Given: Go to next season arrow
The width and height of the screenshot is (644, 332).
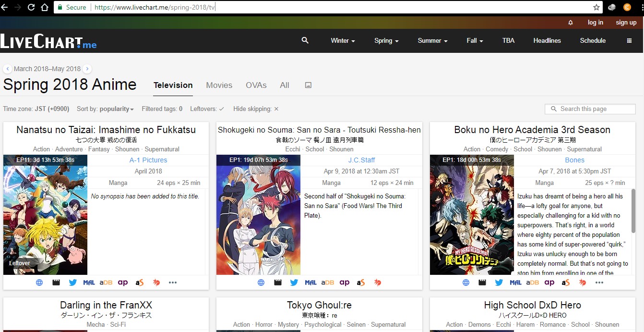Looking at the screenshot, I should click(87, 69).
